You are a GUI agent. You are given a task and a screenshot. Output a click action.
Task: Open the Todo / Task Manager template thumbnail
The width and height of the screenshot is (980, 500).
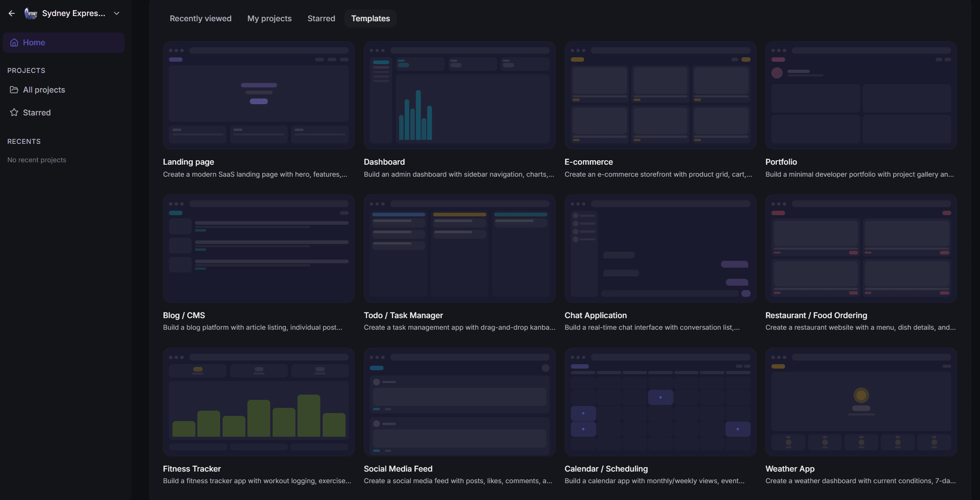point(460,249)
